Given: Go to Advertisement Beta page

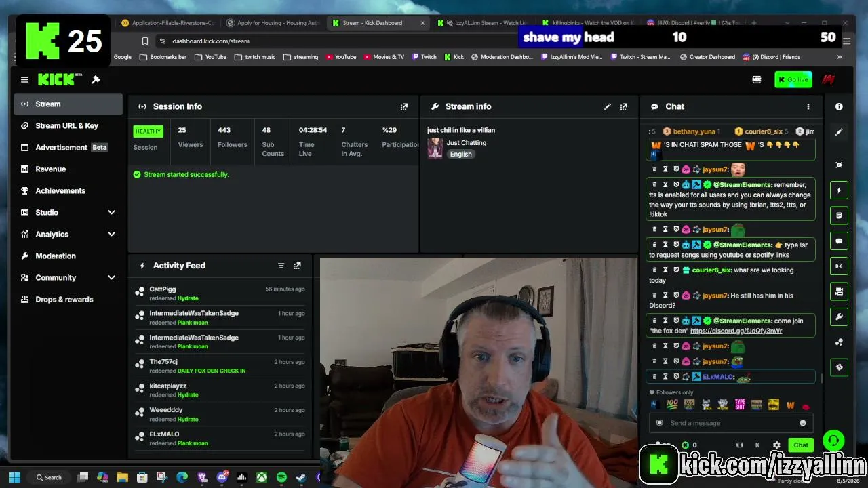Looking at the screenshot, I should [68, 147].
